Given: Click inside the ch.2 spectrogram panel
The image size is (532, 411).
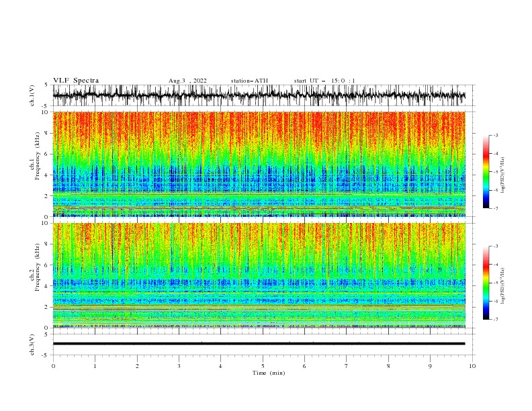Looking at the screenshot, I should click(259, 275).
